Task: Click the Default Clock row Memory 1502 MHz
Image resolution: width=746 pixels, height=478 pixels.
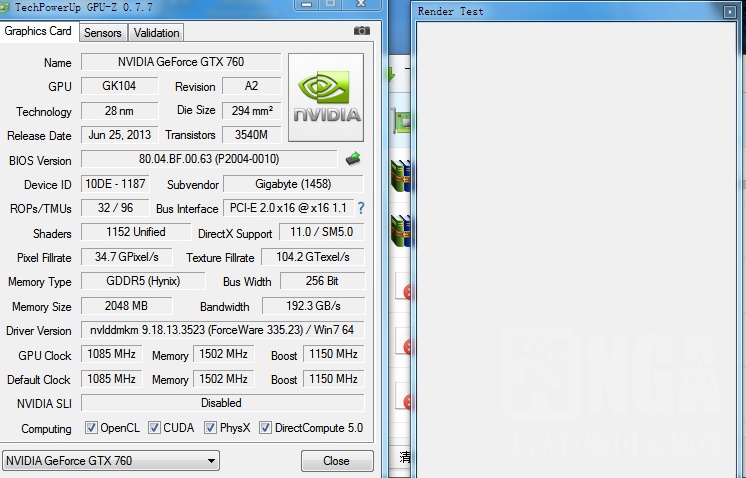Action: point(224,379)
